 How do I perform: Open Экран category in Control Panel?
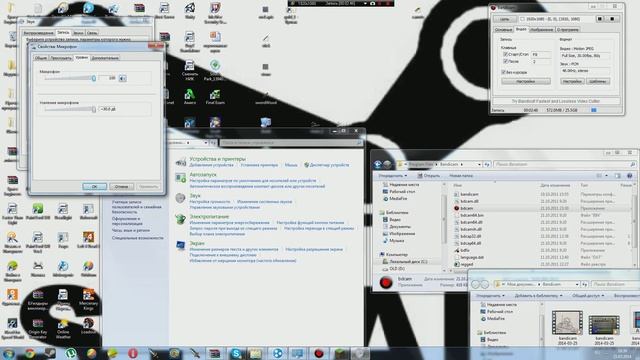point(197,243)
